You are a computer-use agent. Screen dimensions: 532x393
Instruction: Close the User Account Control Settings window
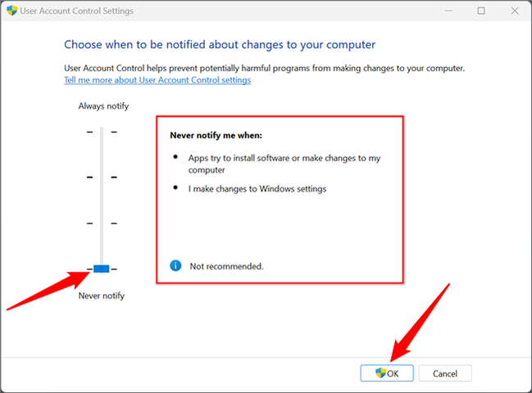point(515,11)
